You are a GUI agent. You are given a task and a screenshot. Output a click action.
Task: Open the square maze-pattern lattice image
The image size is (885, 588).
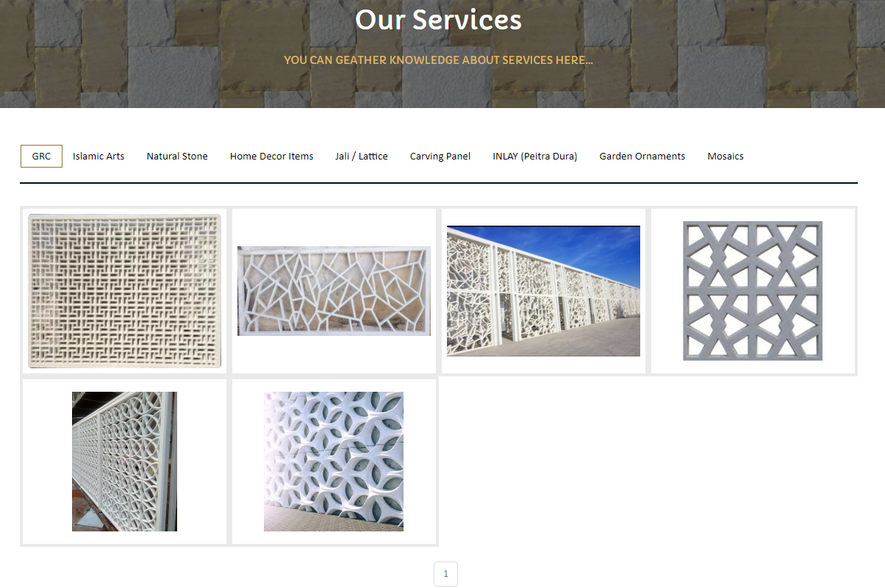pos(125,291)
